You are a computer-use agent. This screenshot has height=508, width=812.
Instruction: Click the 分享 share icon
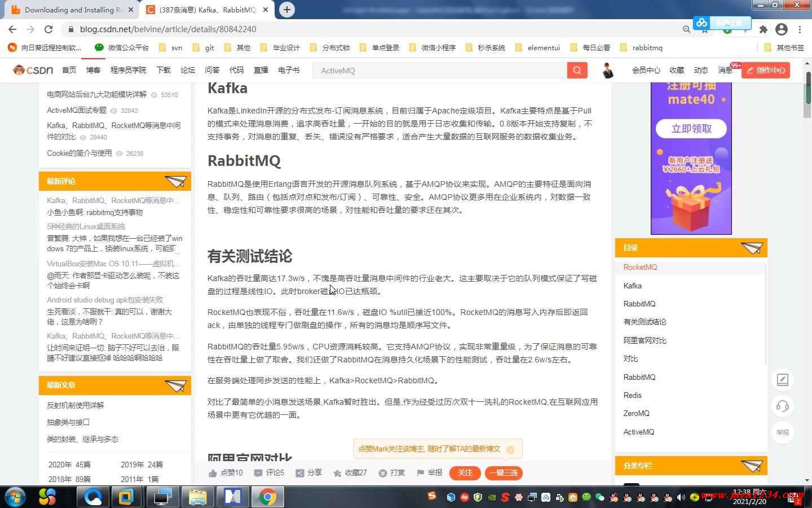[300, 473]
